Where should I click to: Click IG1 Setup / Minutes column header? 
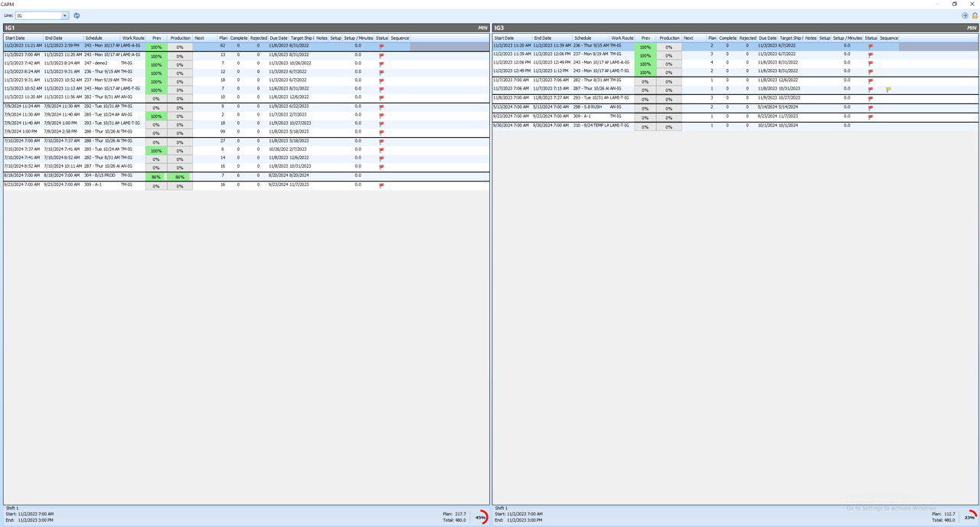click(358, 38)
